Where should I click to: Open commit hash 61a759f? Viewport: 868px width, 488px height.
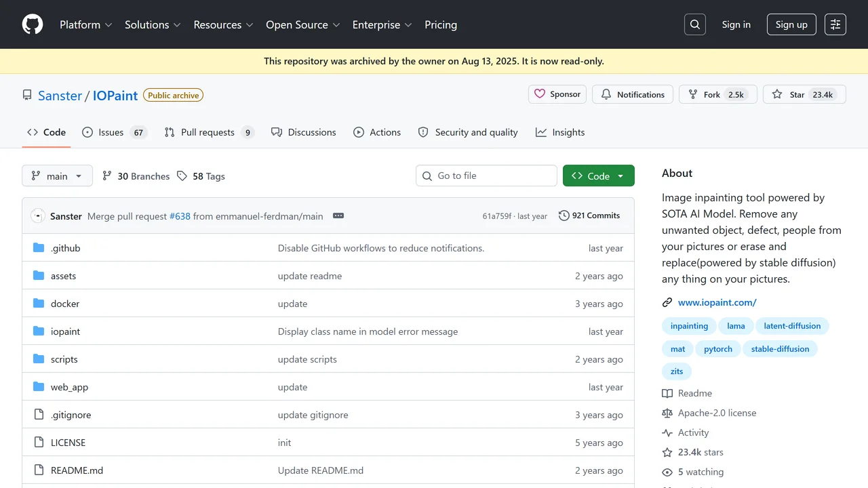[497, 216]
